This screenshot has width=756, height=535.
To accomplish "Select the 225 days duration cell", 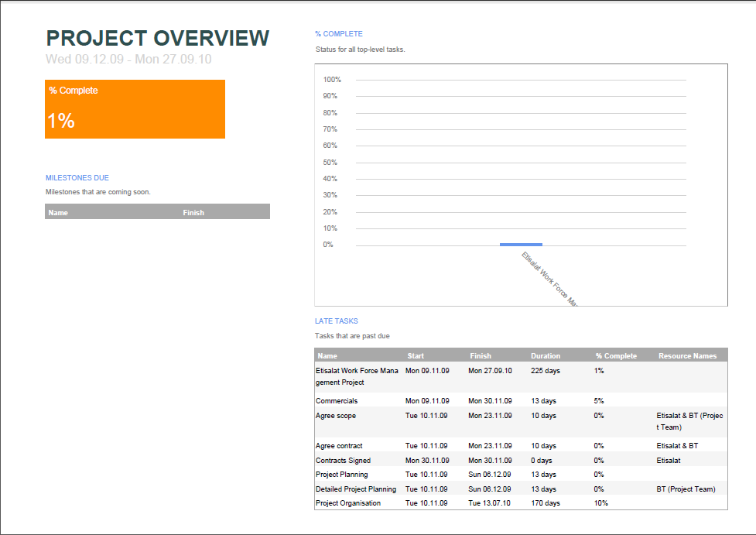I will (546, 371).
